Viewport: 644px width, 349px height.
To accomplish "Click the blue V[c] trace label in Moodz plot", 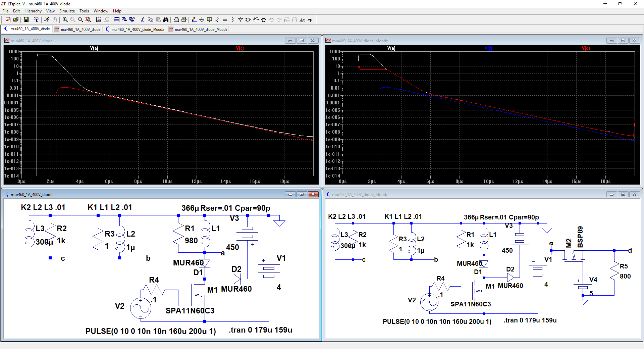I will (488, 48).
